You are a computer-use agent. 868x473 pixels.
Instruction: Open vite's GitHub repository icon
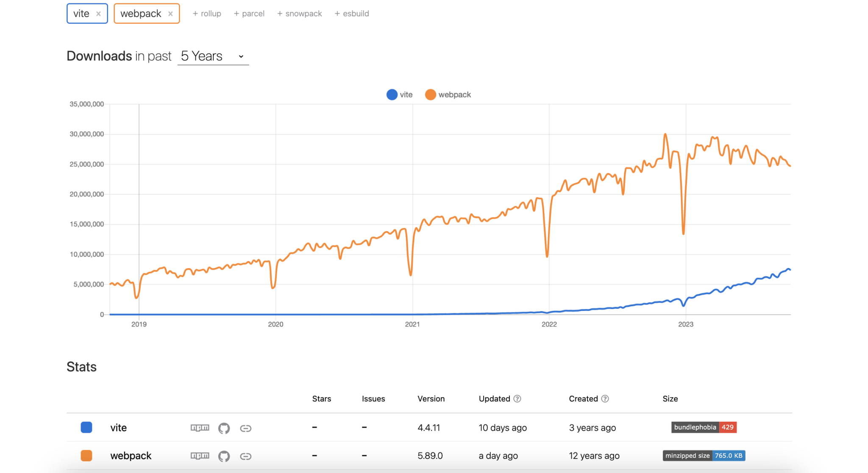point(224,428)
